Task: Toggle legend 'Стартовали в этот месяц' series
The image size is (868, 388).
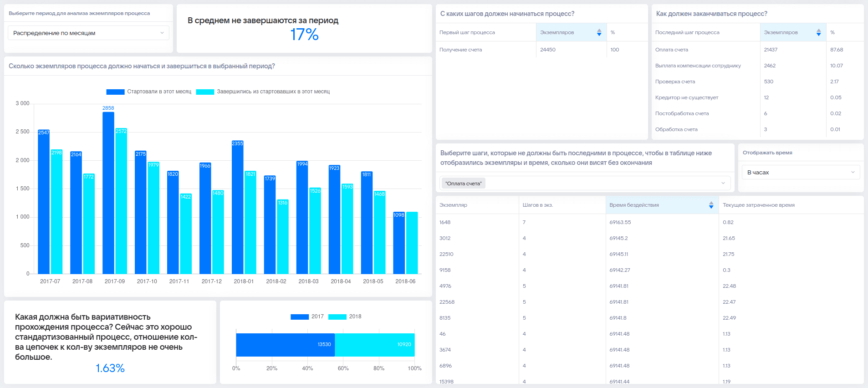Action: [x=149, y=92]
